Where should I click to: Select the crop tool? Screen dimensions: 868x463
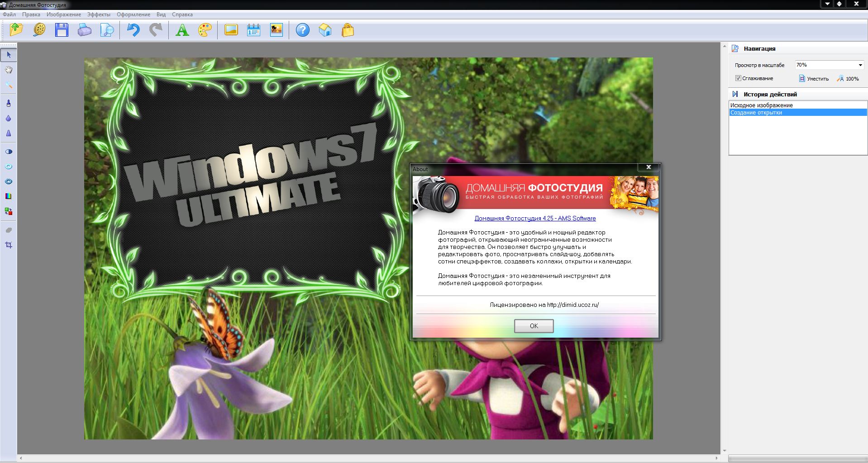[x=9, y=245]
